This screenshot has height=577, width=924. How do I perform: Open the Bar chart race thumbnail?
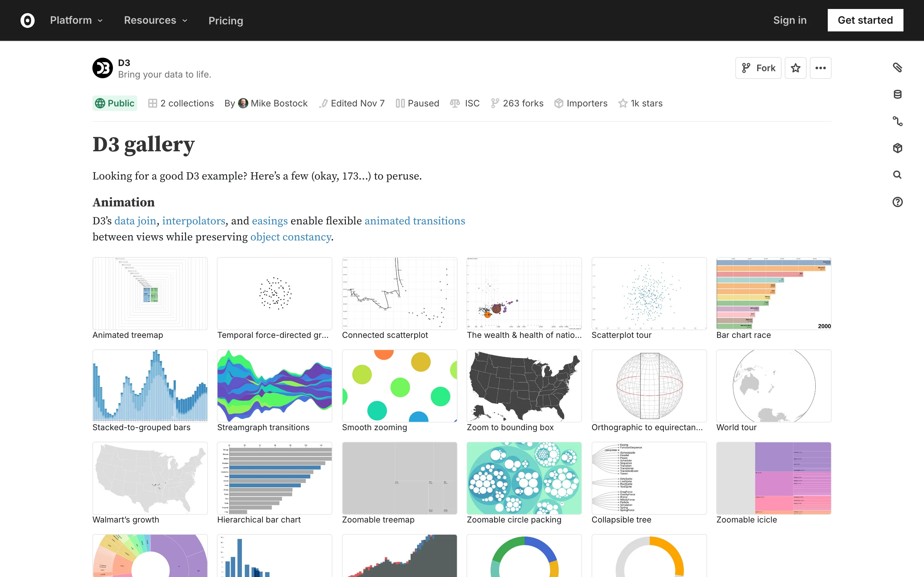[x=774, y=293]
